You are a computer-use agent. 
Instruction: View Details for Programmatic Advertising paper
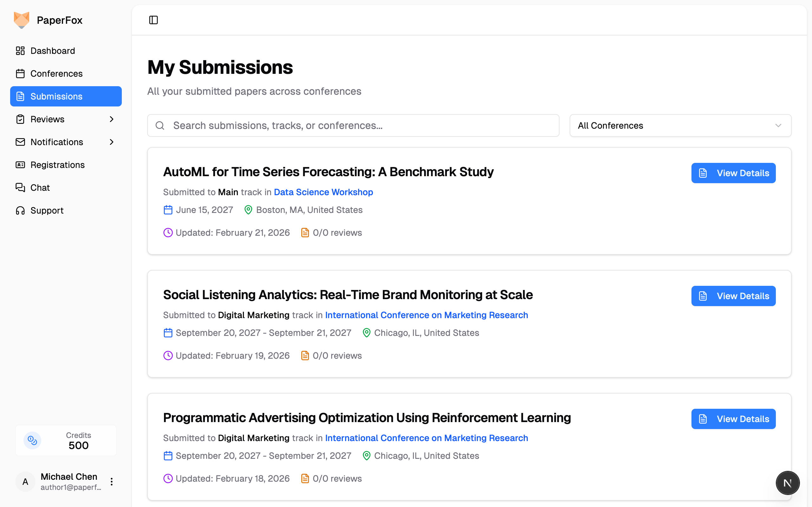[x=733, y=419]
